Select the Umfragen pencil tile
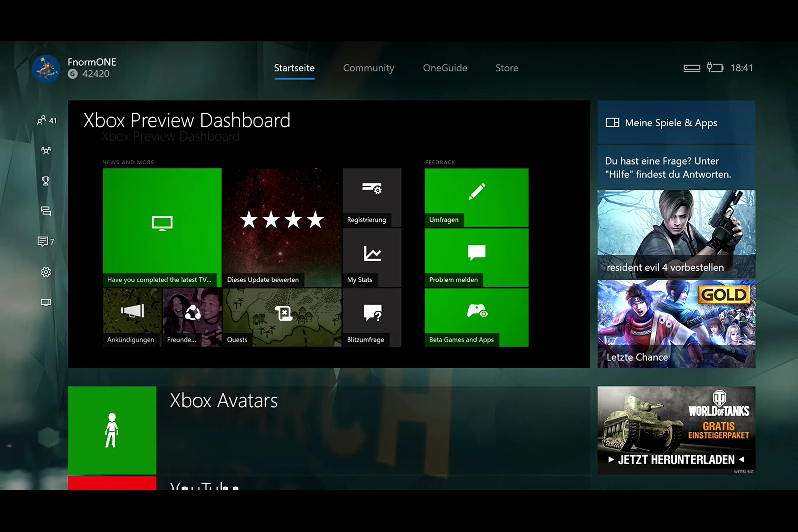798x532 pixels. point(476,197)
